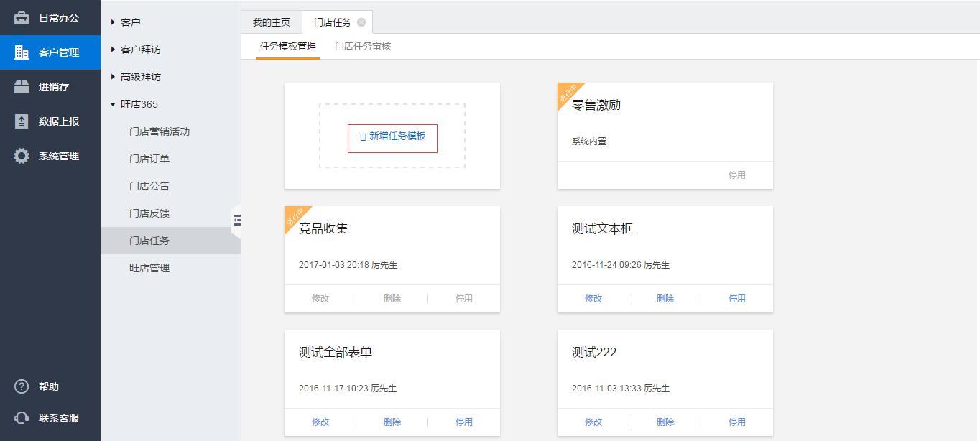Close the 门店任务 tab with x icon

361,22
